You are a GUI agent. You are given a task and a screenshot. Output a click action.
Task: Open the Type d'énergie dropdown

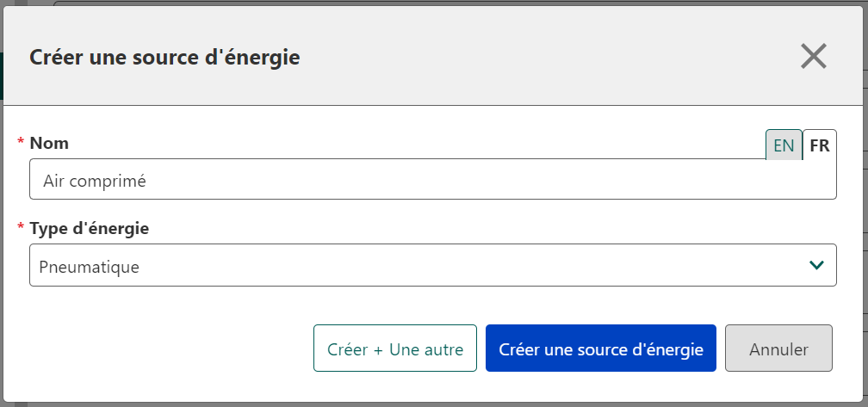(x=432, y=266)
